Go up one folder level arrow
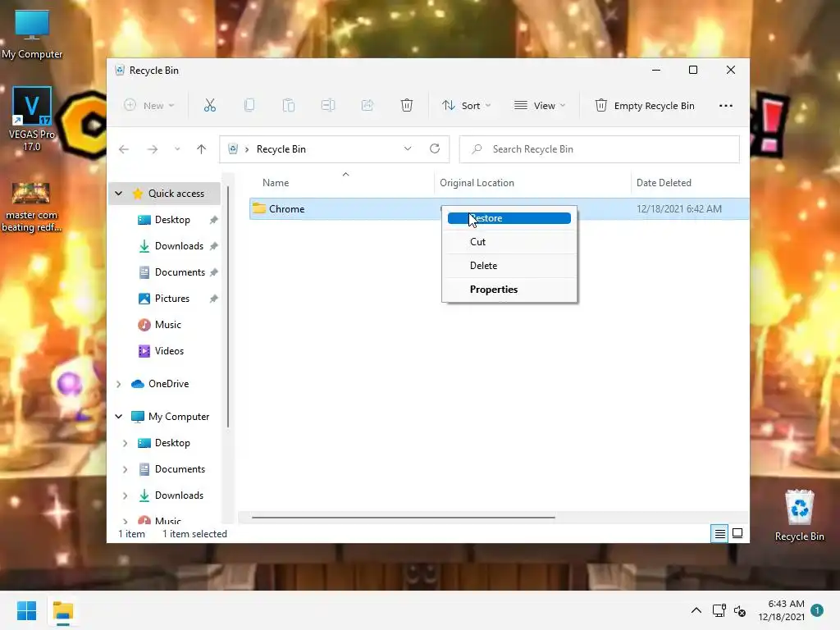The width and height of the screenshot is (840, 630). [202, 149]
